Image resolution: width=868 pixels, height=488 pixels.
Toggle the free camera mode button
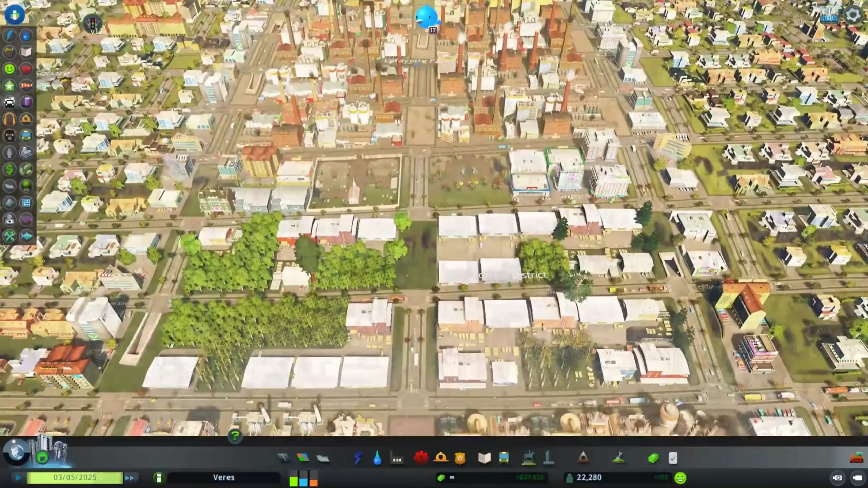(857, 478)
